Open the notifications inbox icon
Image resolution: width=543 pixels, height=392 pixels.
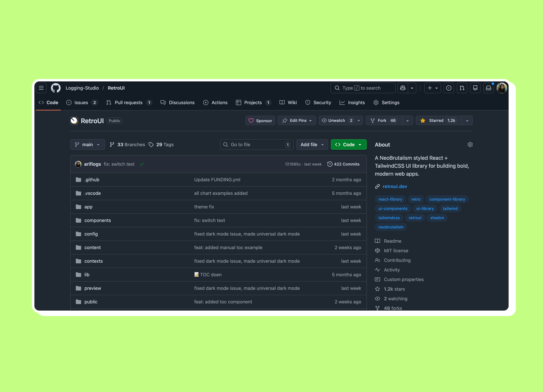click(488, 88)
